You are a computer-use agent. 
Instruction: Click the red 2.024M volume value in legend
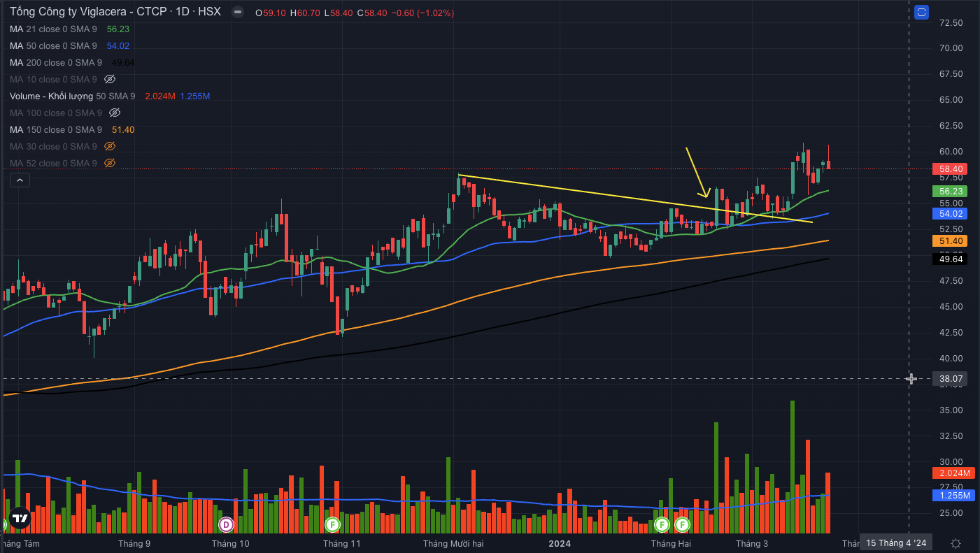[160, 96]
